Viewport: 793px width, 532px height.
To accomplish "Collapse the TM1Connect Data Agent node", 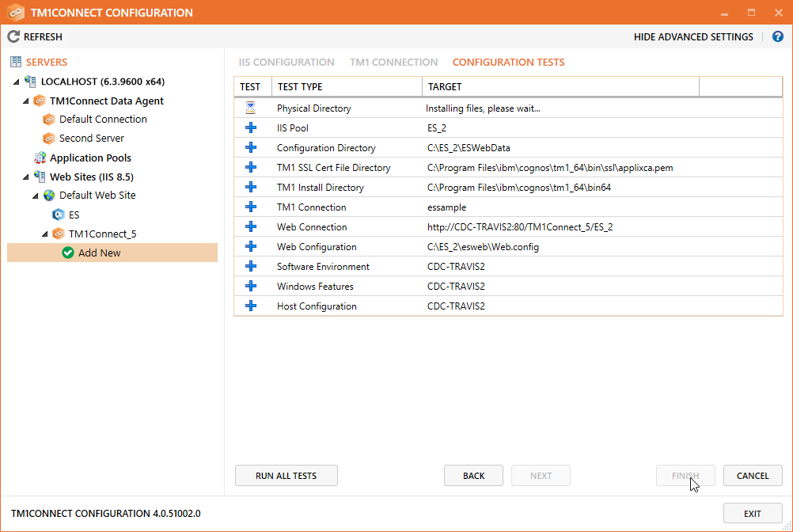I will pos(26,101).
